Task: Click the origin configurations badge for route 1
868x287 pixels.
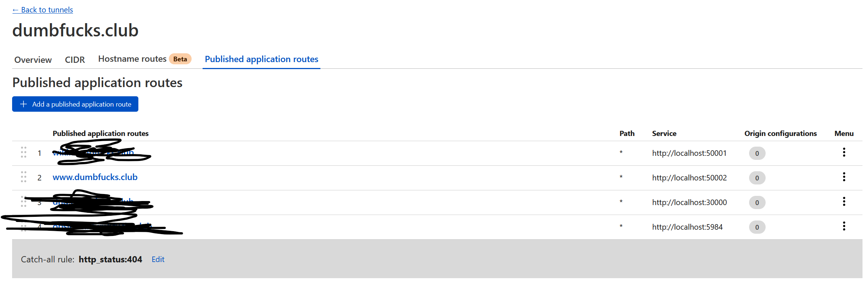Action: tap(757, 153)
